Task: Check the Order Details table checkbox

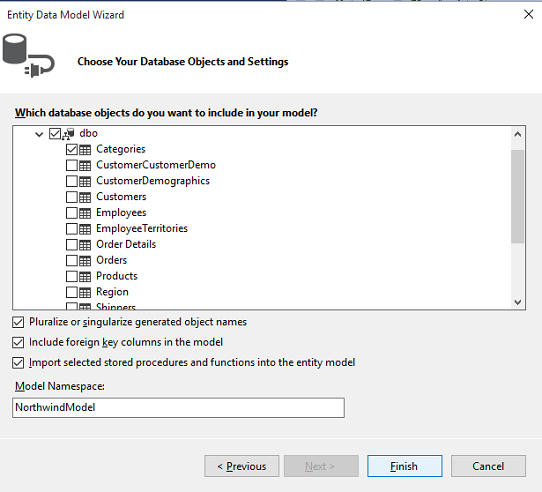Action: coord(72,245)
